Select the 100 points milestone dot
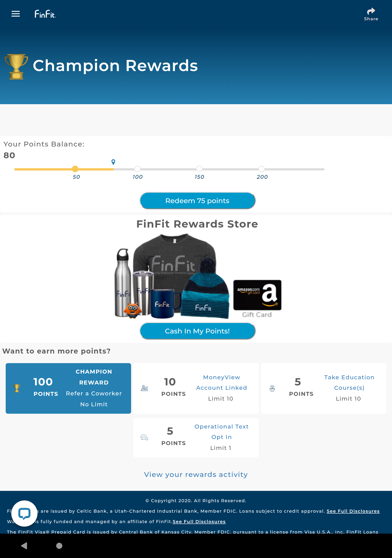 (137, 169)
